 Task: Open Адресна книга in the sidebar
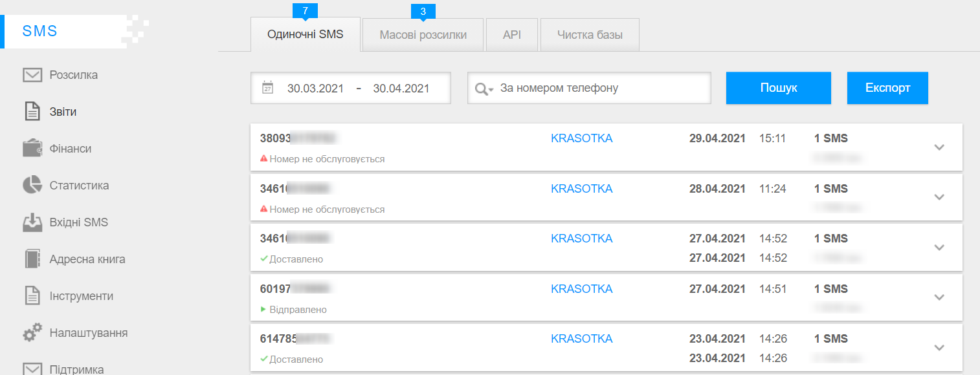coord(87,259)
